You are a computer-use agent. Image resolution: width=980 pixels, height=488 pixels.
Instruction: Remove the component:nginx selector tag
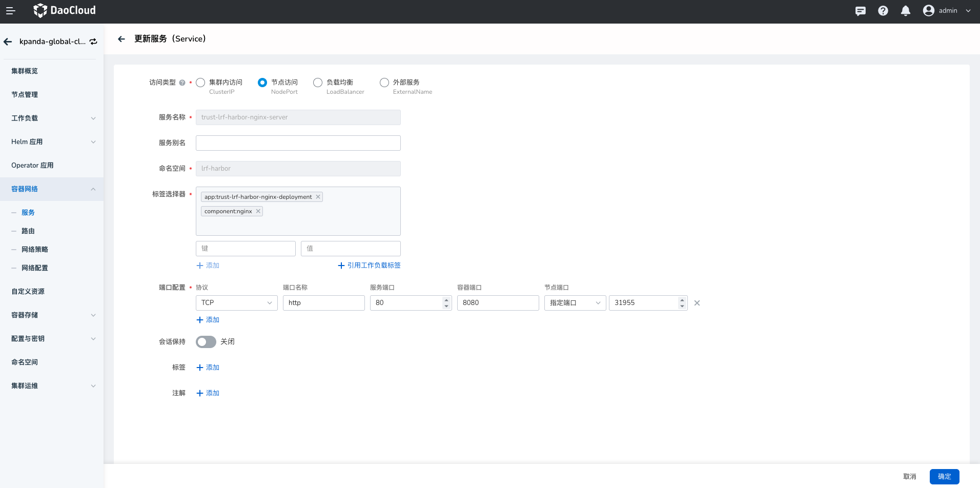(x=258, y=211)
